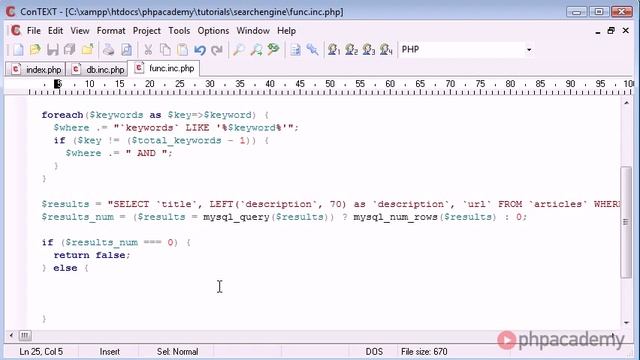Click the Copy toolbar icon
Screen dimensions: 640x360
(x=165, y=50)
